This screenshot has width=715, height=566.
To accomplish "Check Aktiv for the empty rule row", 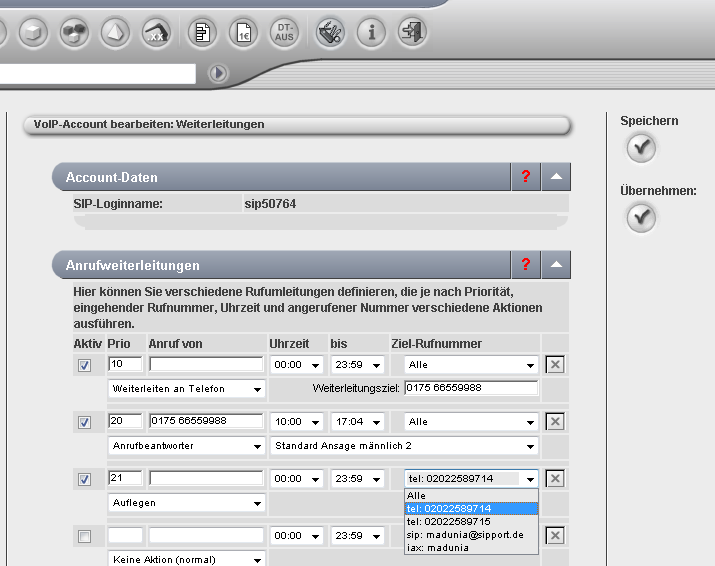I will pos(84,536).
